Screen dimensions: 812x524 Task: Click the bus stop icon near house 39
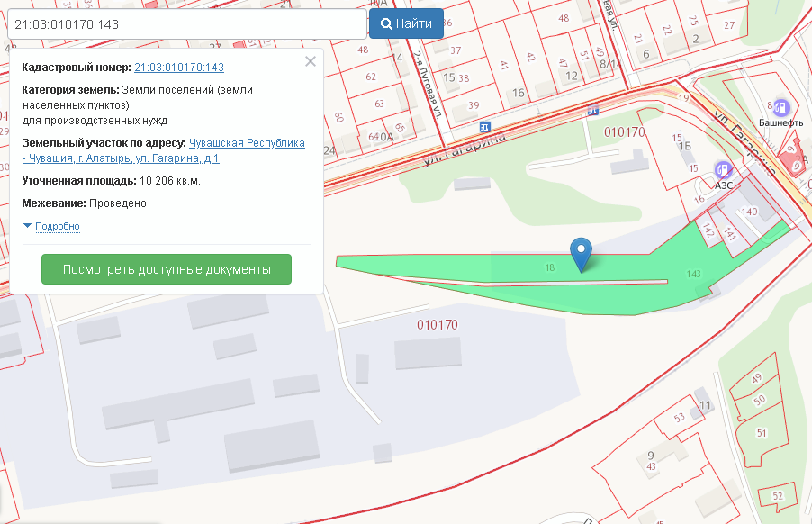click(x=485, y=127)
